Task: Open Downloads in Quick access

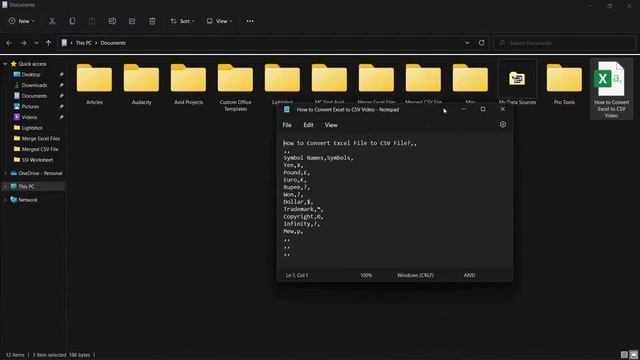Action: point(34,85)
